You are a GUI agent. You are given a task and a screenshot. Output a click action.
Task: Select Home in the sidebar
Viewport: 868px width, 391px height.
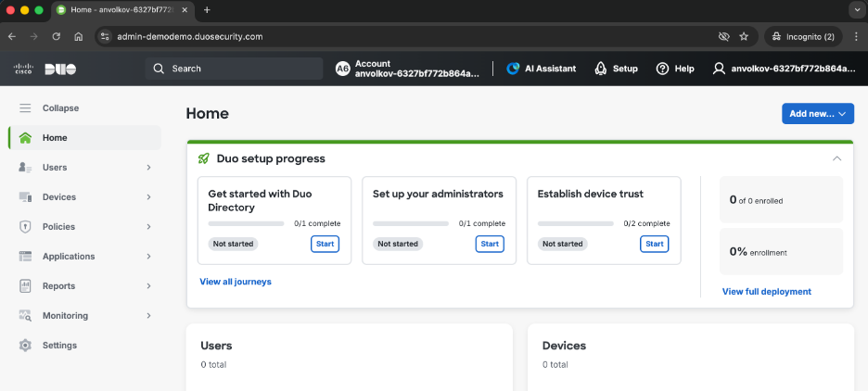pos(55,138)
